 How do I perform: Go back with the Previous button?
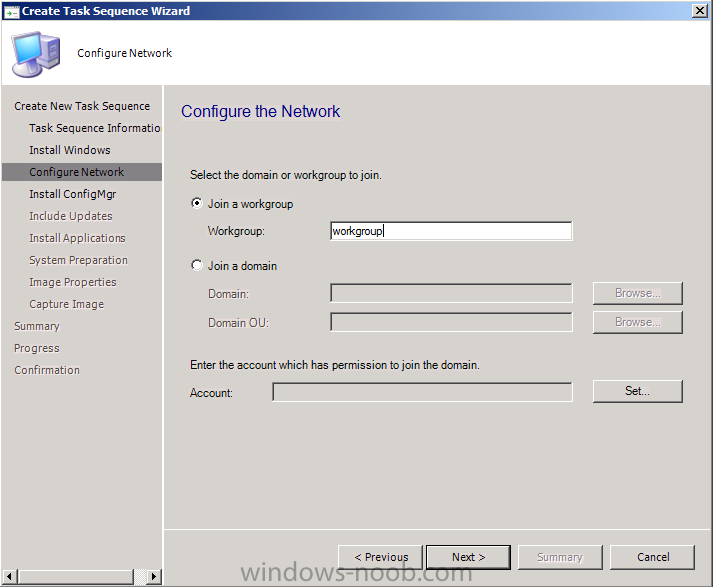tap(381, 557)
